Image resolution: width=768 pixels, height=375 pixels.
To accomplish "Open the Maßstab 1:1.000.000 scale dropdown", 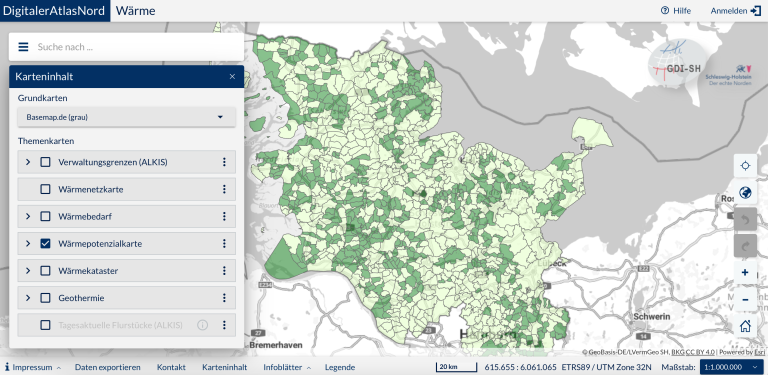I will pos(732,367).
